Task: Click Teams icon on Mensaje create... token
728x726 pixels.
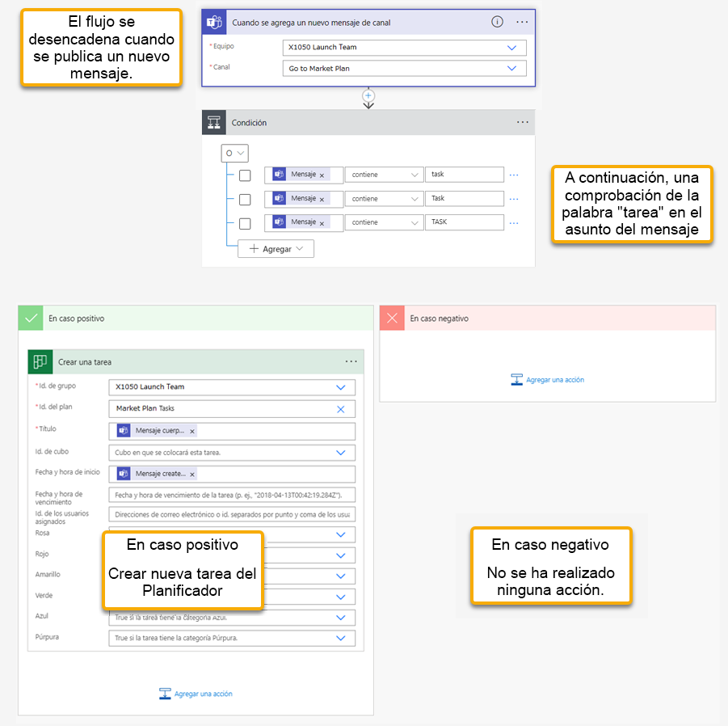Action: tap(123, 473)
